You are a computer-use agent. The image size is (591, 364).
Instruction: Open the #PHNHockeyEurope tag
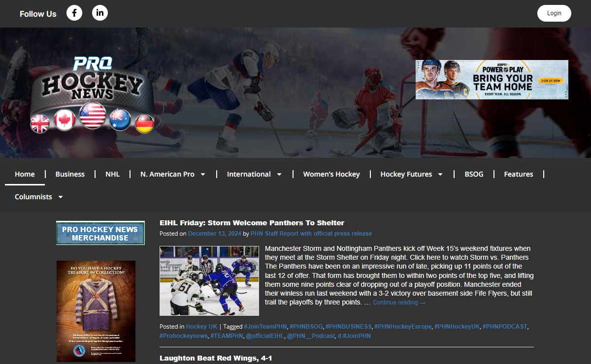pos(403,327)
